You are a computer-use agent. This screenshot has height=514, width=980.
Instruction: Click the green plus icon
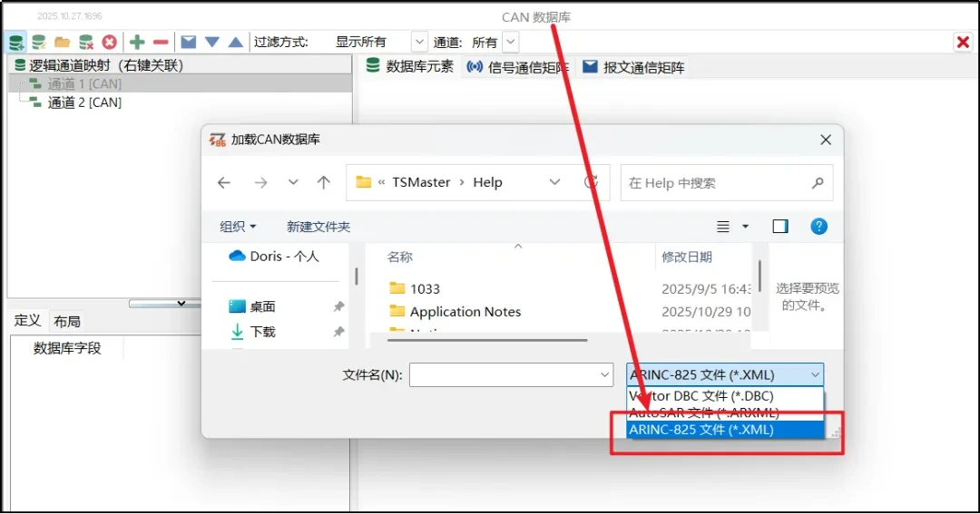tap(137, 42)
